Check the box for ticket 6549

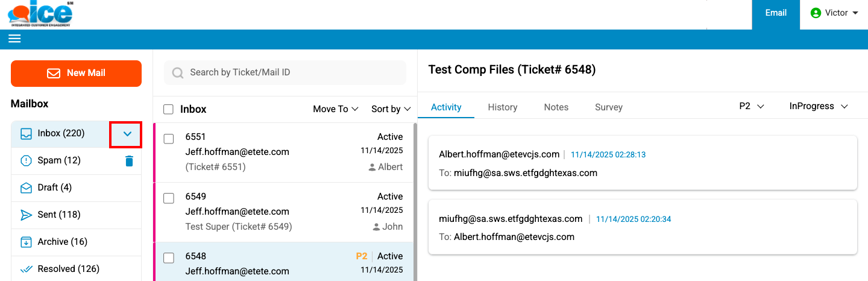click(x=169, y=198)
